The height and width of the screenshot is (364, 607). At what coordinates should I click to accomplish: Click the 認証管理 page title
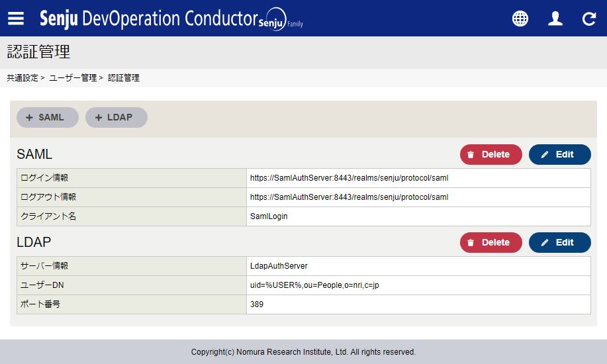[38, 52]
